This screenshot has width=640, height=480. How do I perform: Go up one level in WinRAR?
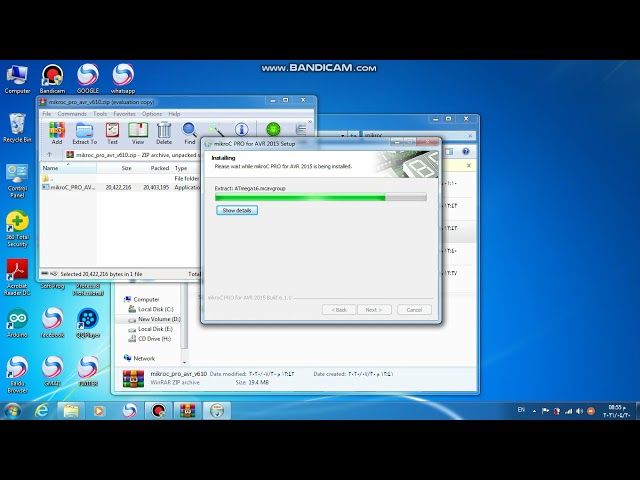(49, 155)
